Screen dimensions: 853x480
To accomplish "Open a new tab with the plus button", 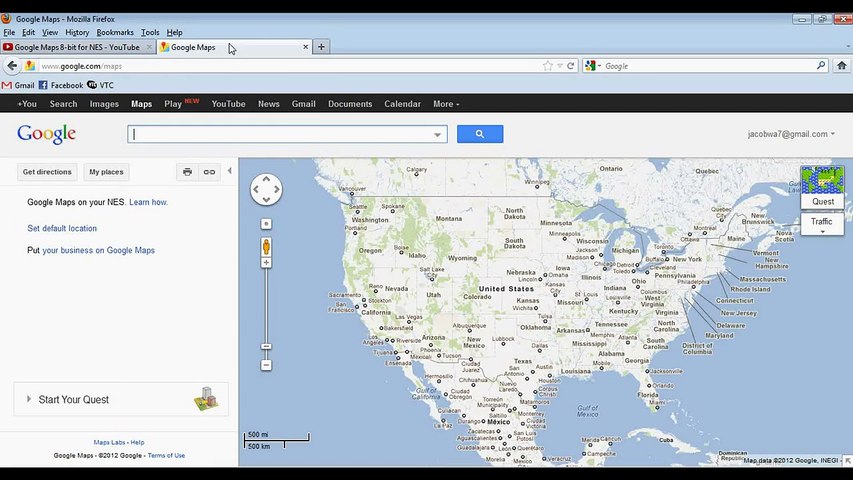I will click(322, 47).
